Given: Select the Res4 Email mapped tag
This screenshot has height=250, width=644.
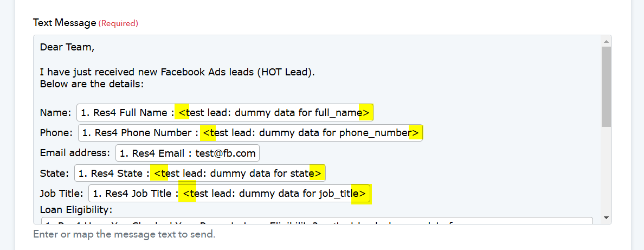Looking at the screenshot, I should click(x=188, y=153).
